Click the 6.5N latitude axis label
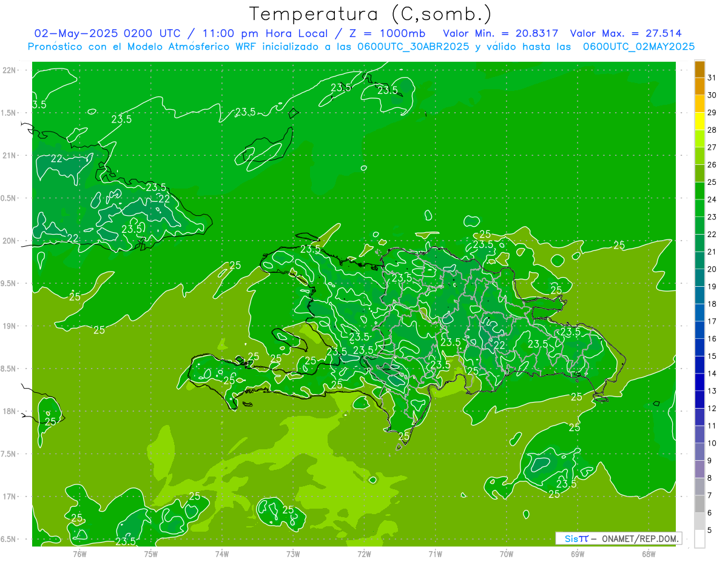The height and width of the screenshot is (562, 728). tap(8, 539)
